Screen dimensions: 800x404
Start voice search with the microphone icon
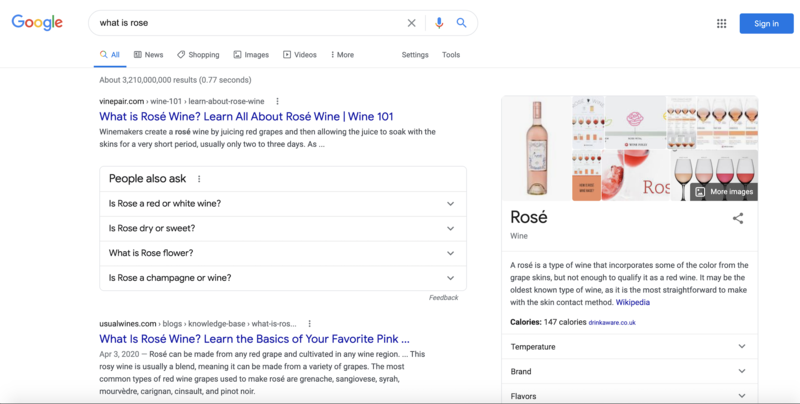click(x=439, y=23)
